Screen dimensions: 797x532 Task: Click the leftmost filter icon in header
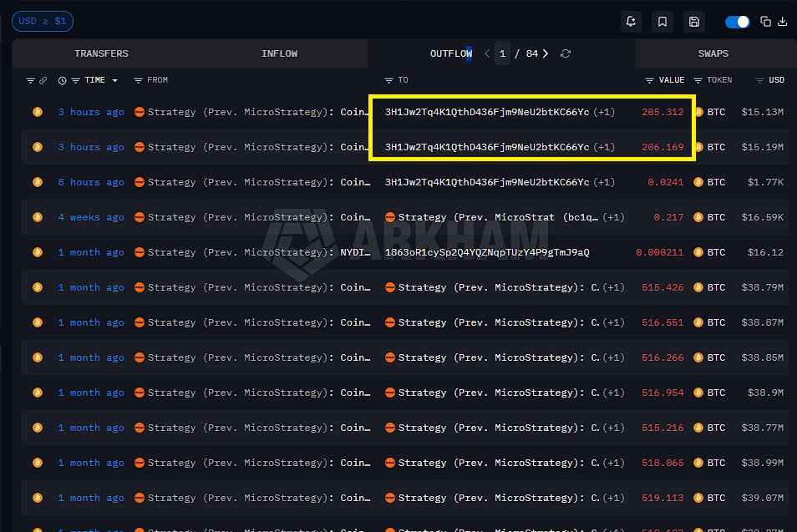coord(31,80)
